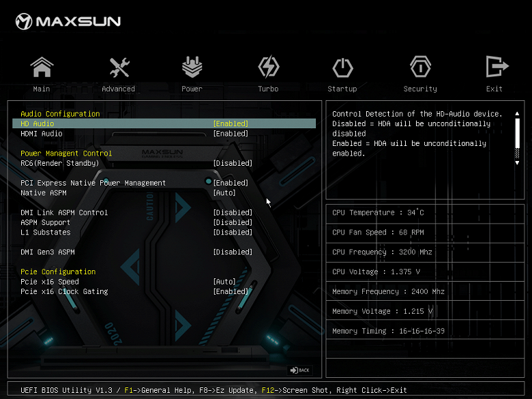
Task: Click Right Click Exit hint
Action: tap(372, 390)
